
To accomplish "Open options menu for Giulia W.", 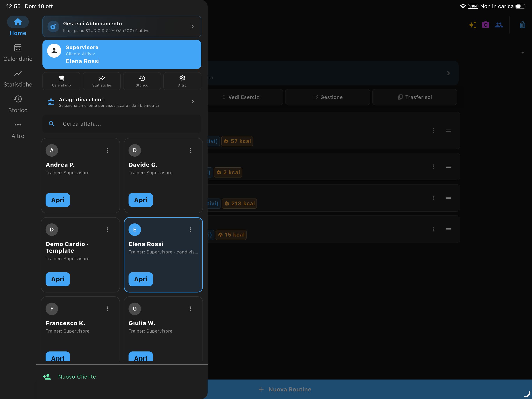I will pos(190,309).
